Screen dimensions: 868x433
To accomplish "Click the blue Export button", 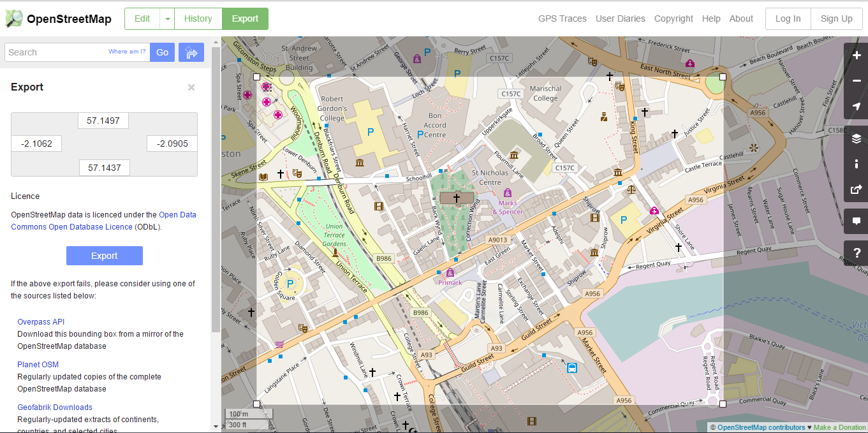I will click(105, 256).
